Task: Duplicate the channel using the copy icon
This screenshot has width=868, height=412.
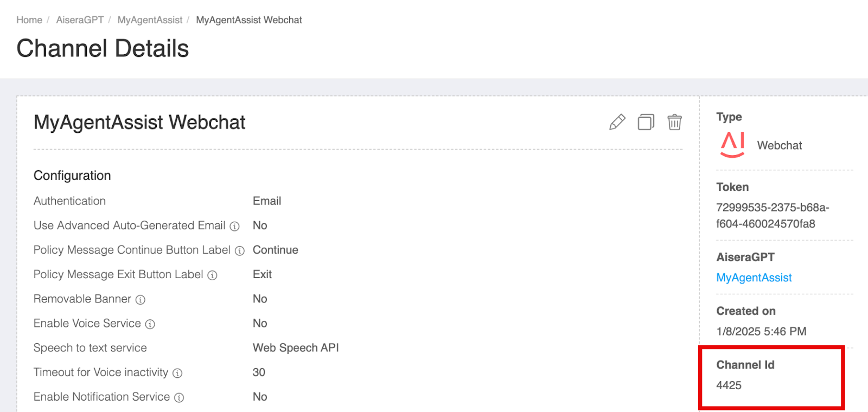Action: [646, 122]
